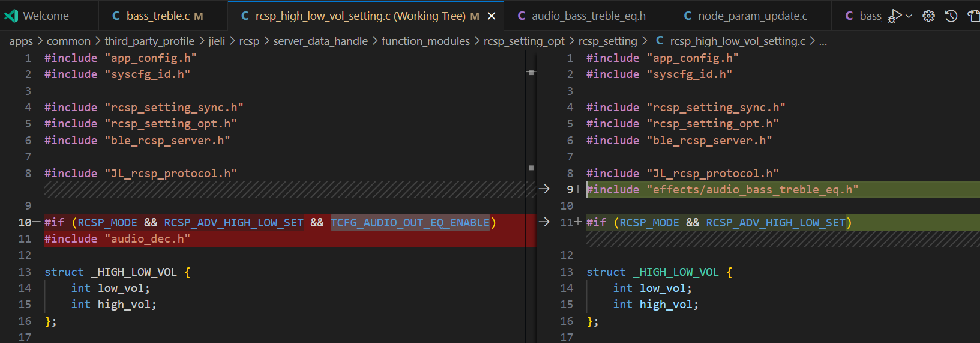This screenshot has width=980, height=343.
Task: Click line number 10 in the original pane
Action: click(x=25, y=223)
